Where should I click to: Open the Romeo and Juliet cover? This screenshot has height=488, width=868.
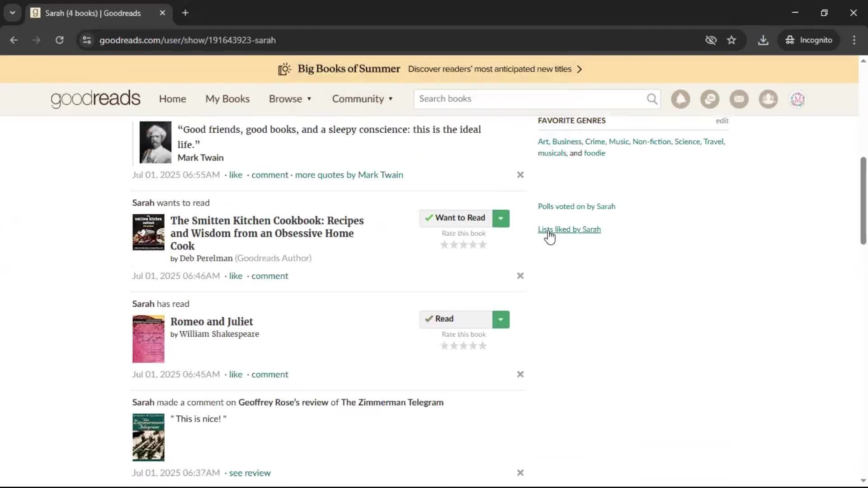click(148, 339)
